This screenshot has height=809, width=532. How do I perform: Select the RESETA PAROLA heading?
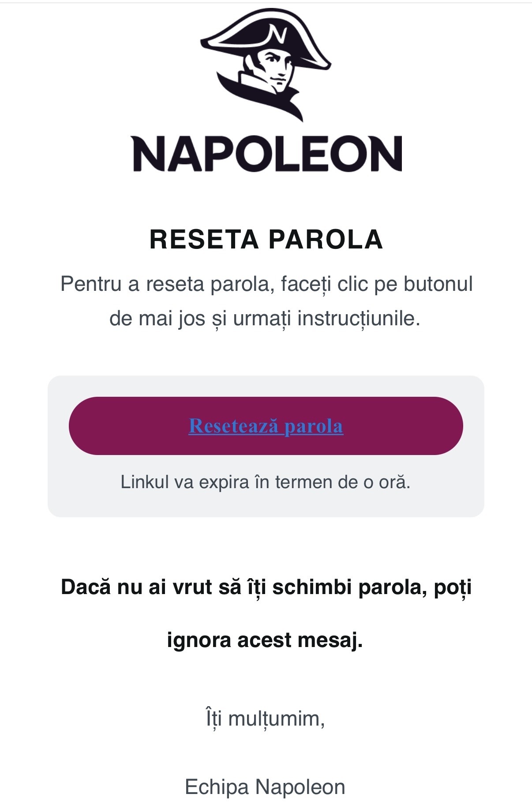(266, 239)
